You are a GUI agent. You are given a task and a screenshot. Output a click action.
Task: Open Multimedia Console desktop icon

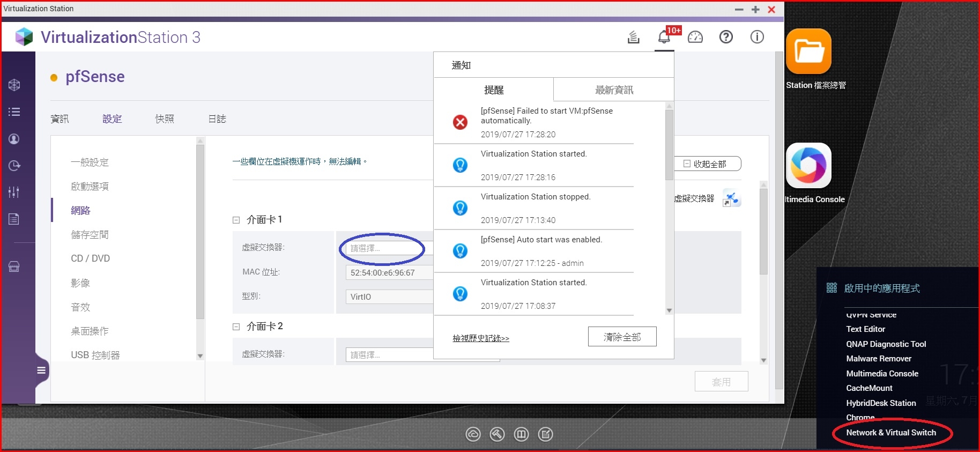click(x=808, y=165)
